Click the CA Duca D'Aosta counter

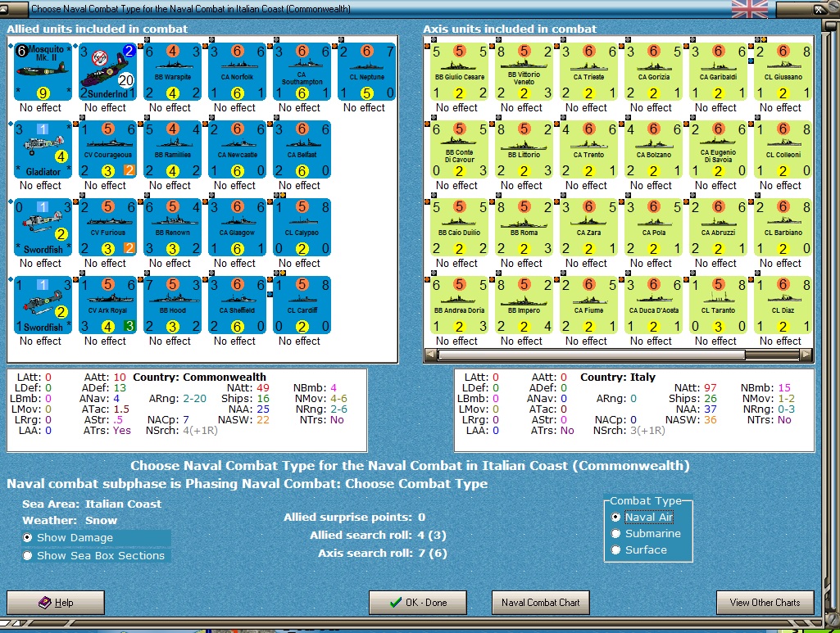click(x=654, y=305)
